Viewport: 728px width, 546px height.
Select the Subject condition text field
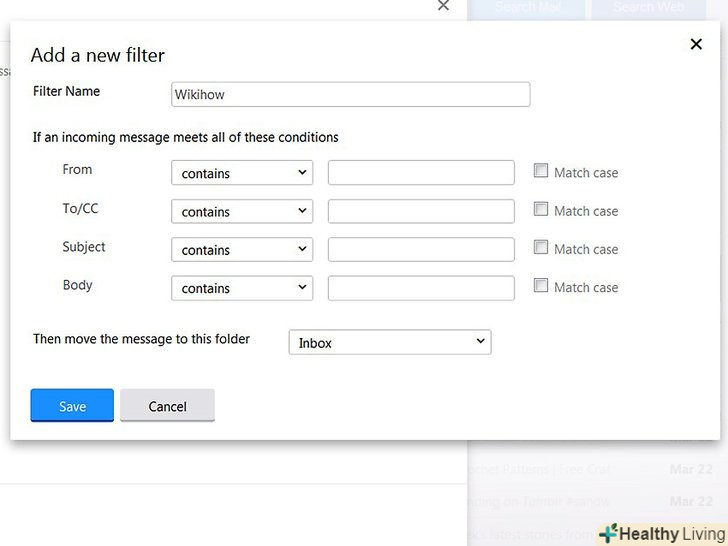pos(421,249)
